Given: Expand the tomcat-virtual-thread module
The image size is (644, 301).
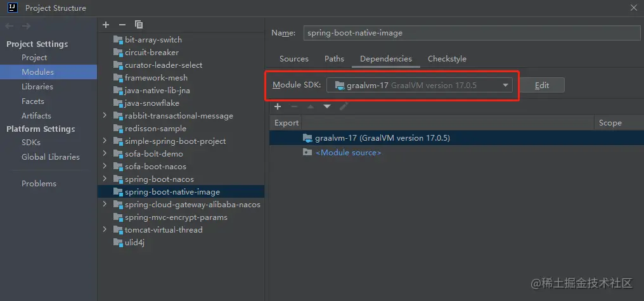Looking at the screenshot, I should point(105,229).
